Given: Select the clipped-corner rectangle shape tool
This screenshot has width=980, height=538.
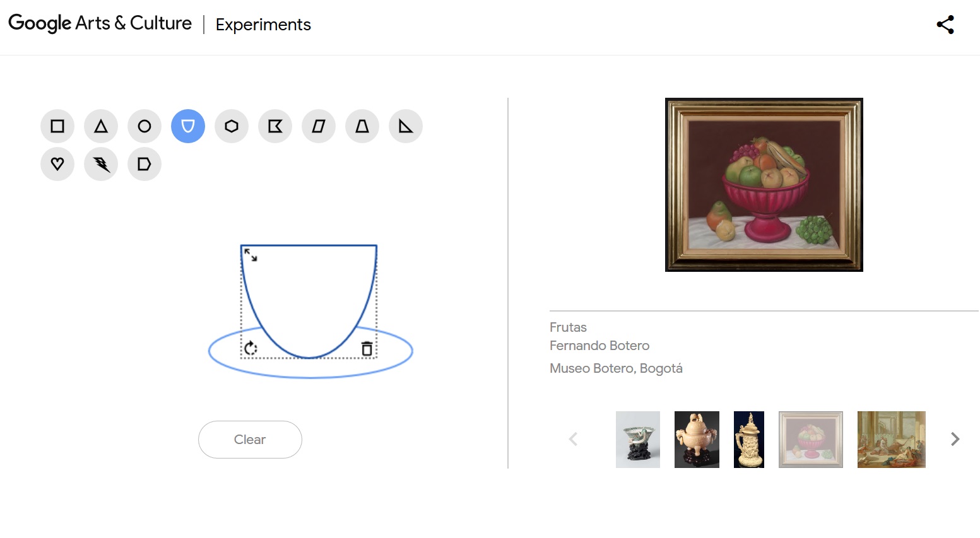Looking at the screenshot, I should point(145,164).
